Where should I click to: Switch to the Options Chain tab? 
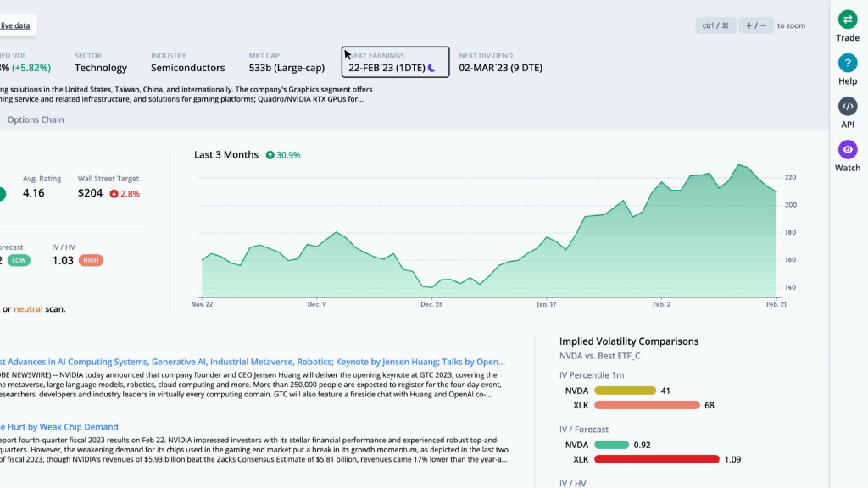pos(36,119)
